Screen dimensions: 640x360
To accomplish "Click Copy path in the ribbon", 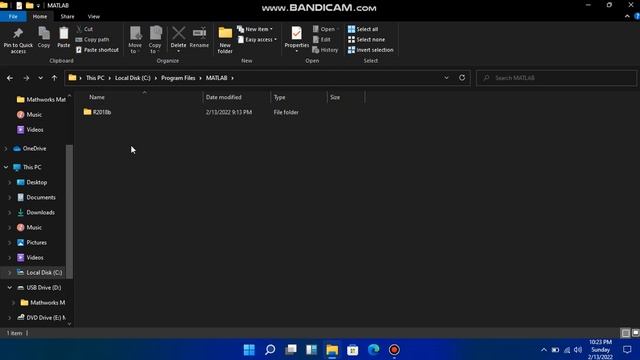I will pyautogui.click(x=93, y=40).
